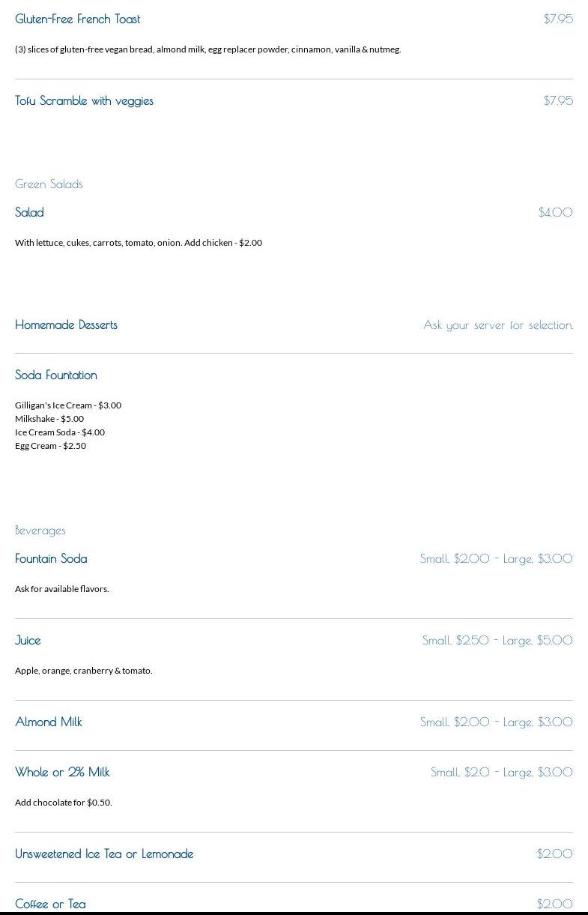Click the Egg Cream - $2.50 line
This screenshot has height=915, width=588.
click(x=50, y=446)
